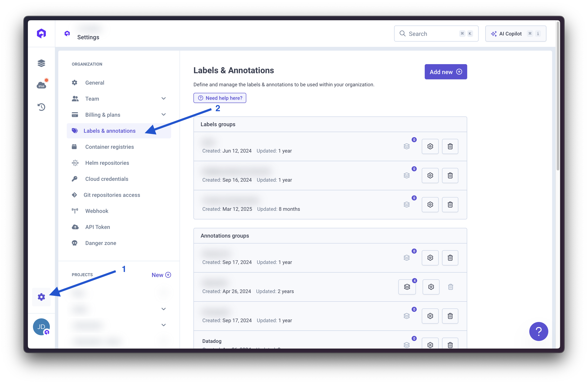Expand the Team section
This screenshot has height=384, width=588.
click(164, 99)
